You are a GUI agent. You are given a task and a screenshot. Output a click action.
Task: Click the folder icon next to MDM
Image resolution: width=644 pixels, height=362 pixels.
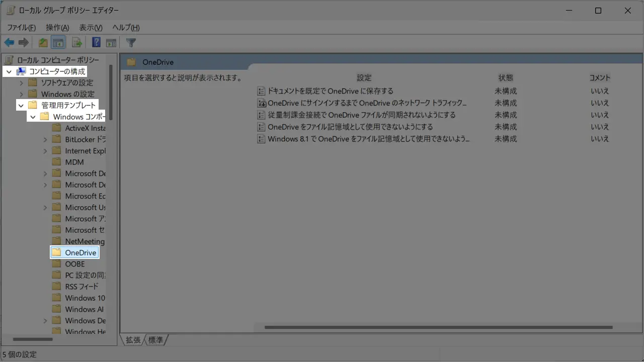(56, 162)
